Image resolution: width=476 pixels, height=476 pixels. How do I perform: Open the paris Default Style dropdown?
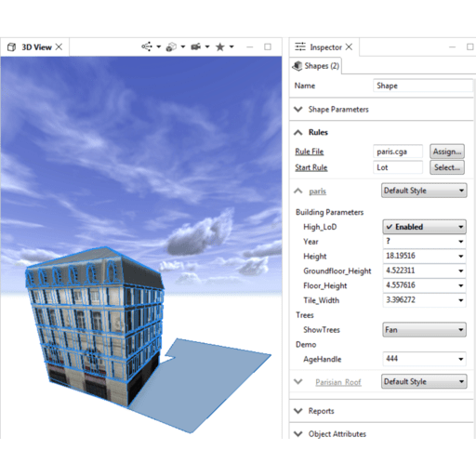click(424, 191)
